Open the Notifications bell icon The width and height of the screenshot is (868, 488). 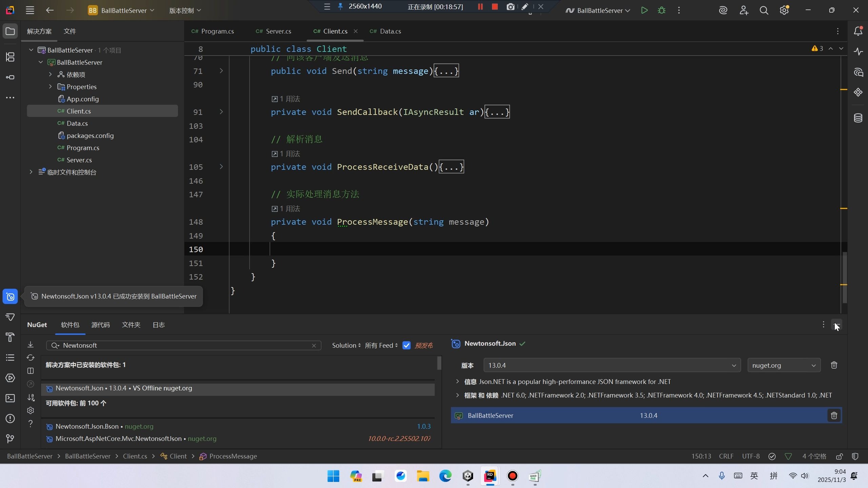coord(858,31)
